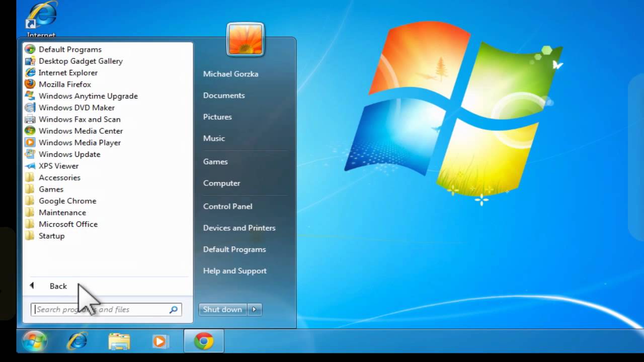This screenshot has height=362, width=644.
Task: Launch Windows Fax and Scan
Action: (79, 119)
